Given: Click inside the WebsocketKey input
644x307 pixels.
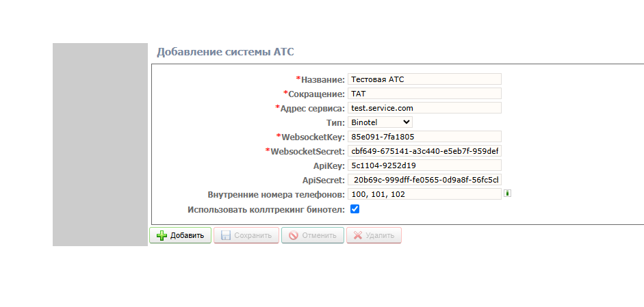Looking at the screenshot, I should click(x=424, y=137).
